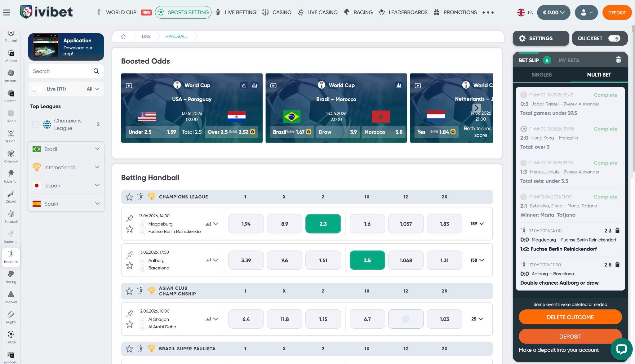Expand the International leagues list
The height and width of the screenshot is (364, 635).
click(x=66, y=167)
